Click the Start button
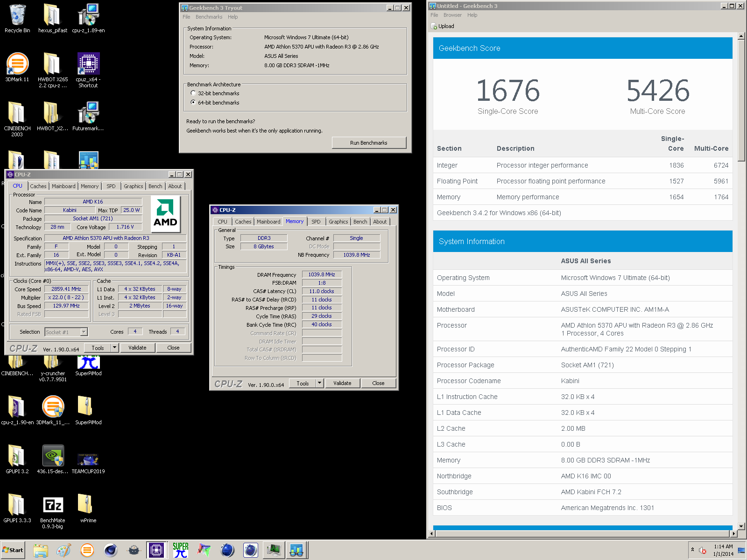Image resolution: width=747 pixels, height=560 pixels. pos(13,550)
